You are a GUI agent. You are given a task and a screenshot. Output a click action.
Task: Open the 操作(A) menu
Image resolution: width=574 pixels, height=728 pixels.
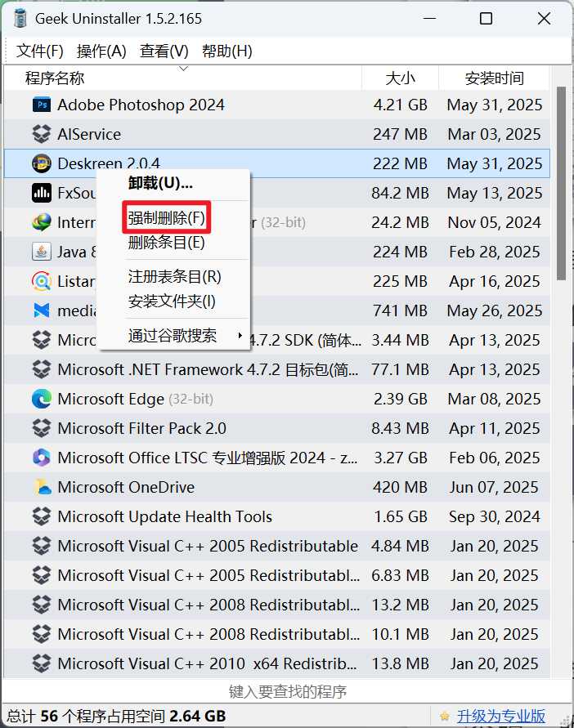tap(101, 51)
